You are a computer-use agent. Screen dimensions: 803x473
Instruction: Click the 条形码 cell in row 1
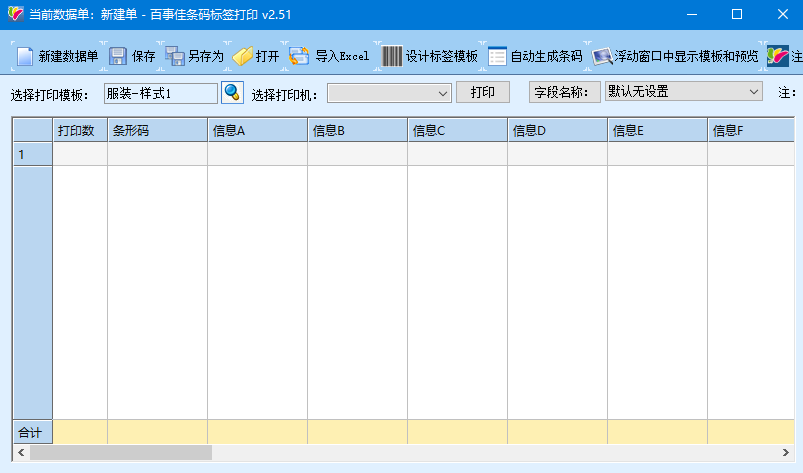(157, 154)
